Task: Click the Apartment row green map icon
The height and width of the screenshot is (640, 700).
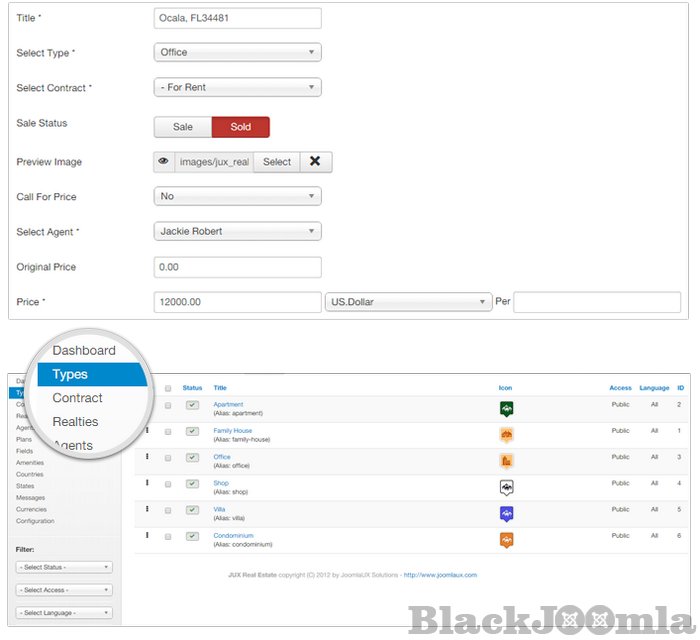Action: (506, 409)
